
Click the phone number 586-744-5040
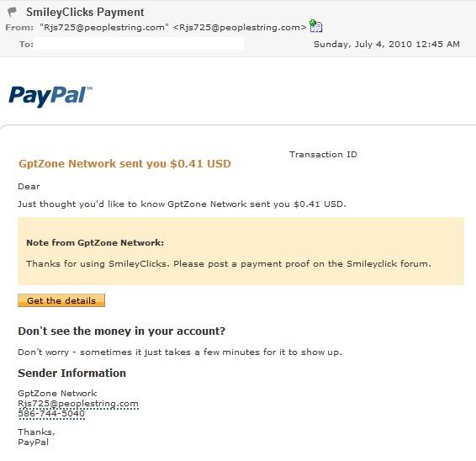point(51,414)
